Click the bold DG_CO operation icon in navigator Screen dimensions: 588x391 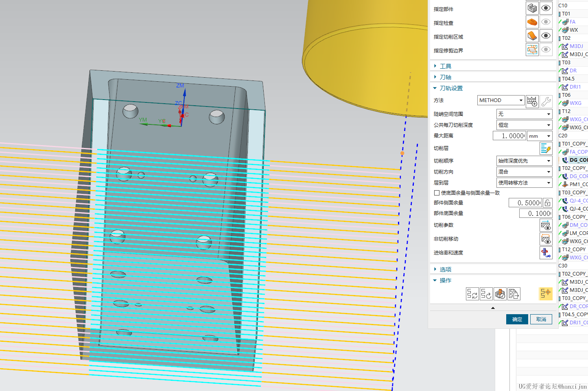(x=565, y=160)
